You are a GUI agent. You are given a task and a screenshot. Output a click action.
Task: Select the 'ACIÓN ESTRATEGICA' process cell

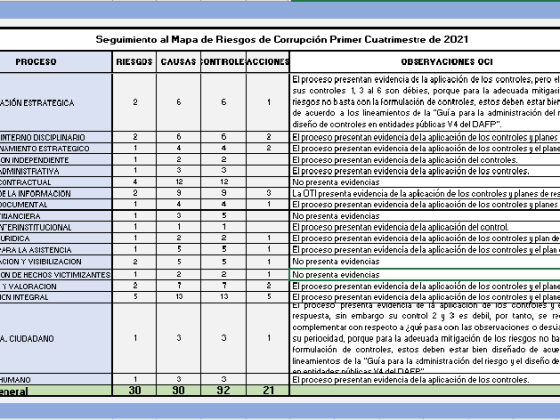tap(56, 102)
